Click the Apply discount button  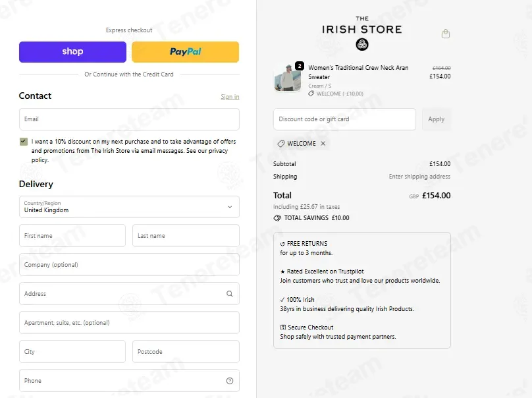coord(437,119)
